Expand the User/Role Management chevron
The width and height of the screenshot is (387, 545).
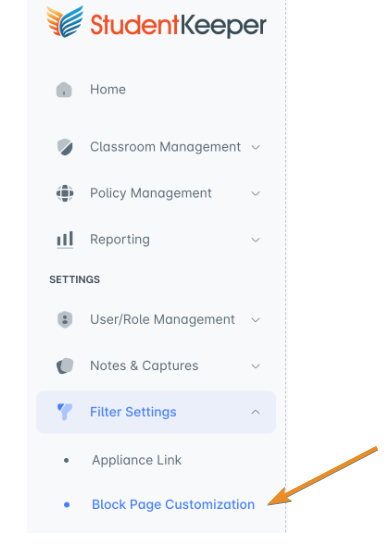click(256, 320)
